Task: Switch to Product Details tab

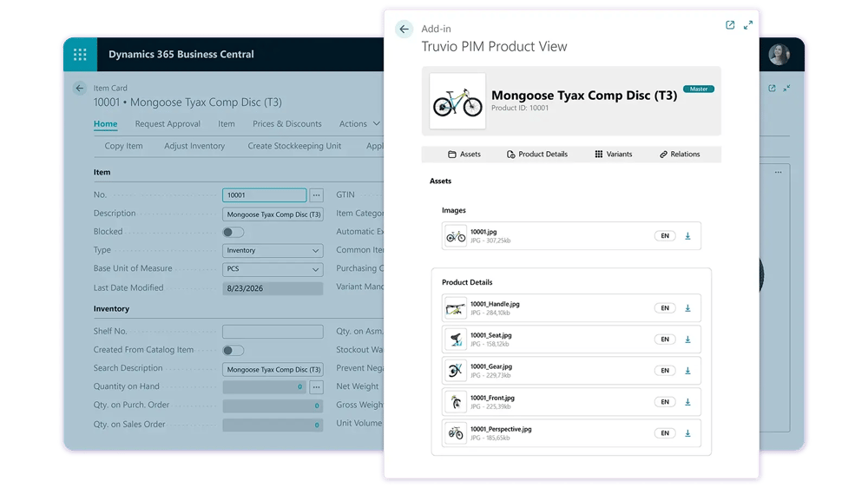Action: tap(537, 154)
